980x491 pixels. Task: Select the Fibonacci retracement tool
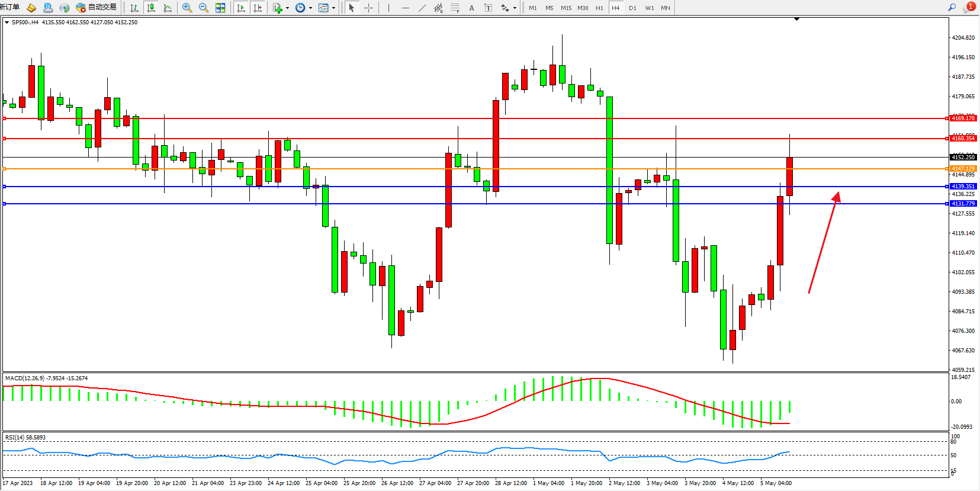(x=455, y=8)
